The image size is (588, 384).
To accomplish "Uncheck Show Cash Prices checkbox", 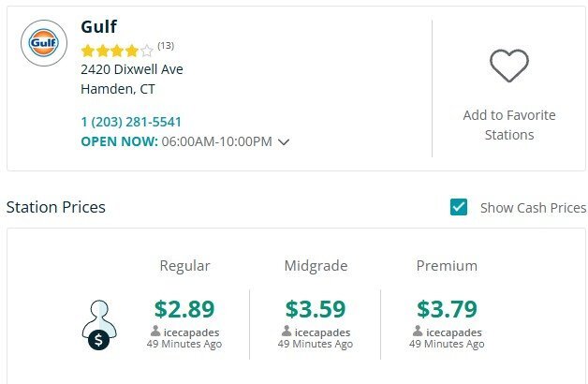I will [x=459, y=207].
